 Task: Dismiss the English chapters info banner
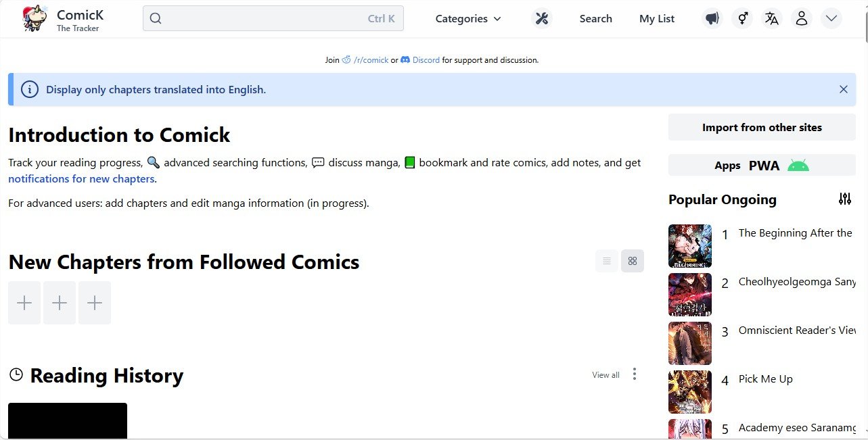844,89
